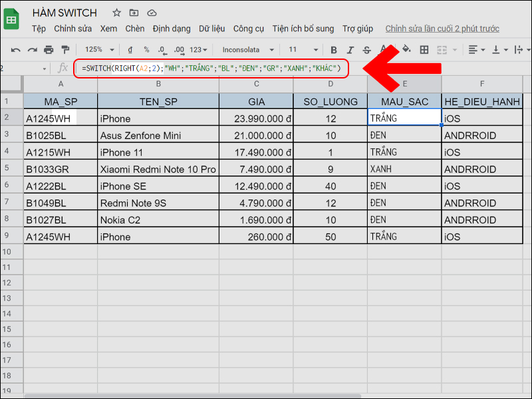The height and width of the screenshot is (399, 532).
Task: Click the print icon
Action: coord(49,50)
